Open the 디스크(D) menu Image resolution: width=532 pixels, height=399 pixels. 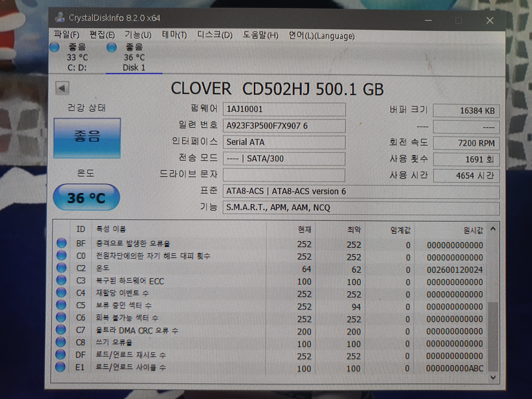215,35
